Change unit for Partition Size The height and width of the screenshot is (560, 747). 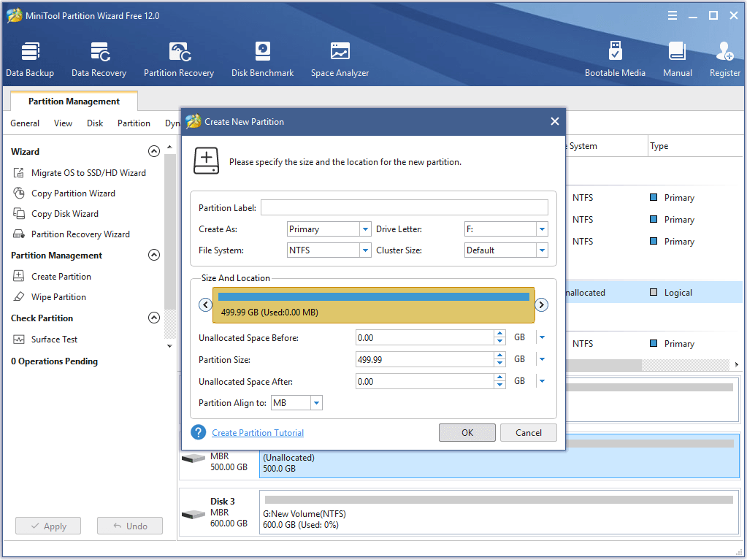pyautogui.click(x=542, y=359)
